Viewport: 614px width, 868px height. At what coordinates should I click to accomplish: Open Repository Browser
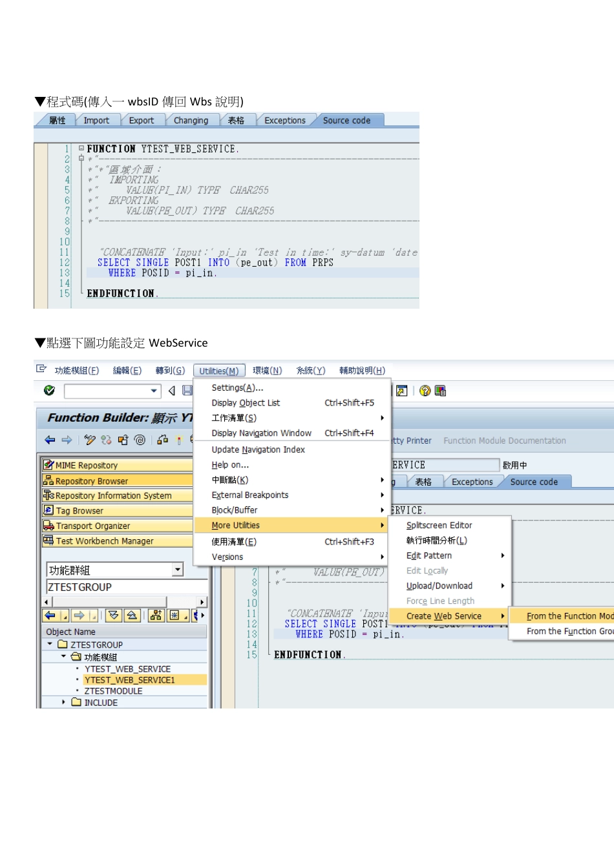tap(117, 480)
